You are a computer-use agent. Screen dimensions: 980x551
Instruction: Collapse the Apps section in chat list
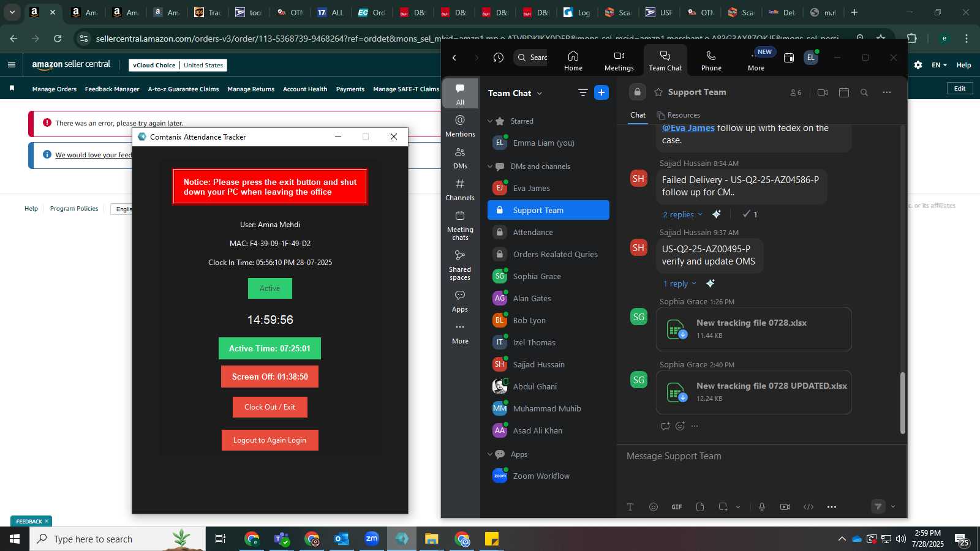pos(490,454)
